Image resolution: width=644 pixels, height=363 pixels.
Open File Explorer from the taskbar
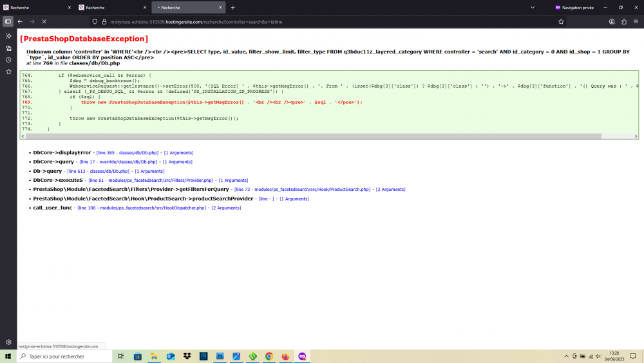154,357
